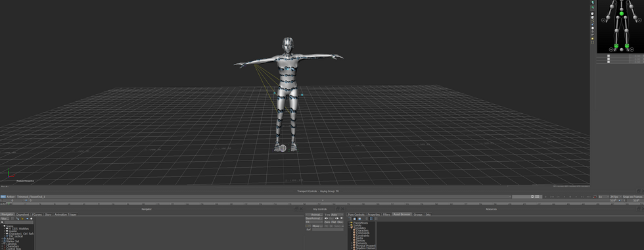644x250 pixels.
Task: Switch to the Dopesheet tab
Action: 22,214
